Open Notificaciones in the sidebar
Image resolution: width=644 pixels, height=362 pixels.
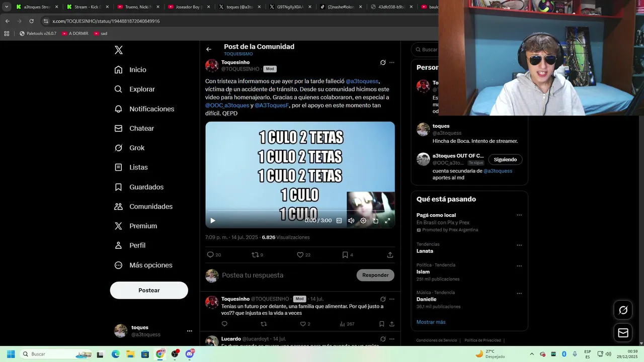coord(144,109)
